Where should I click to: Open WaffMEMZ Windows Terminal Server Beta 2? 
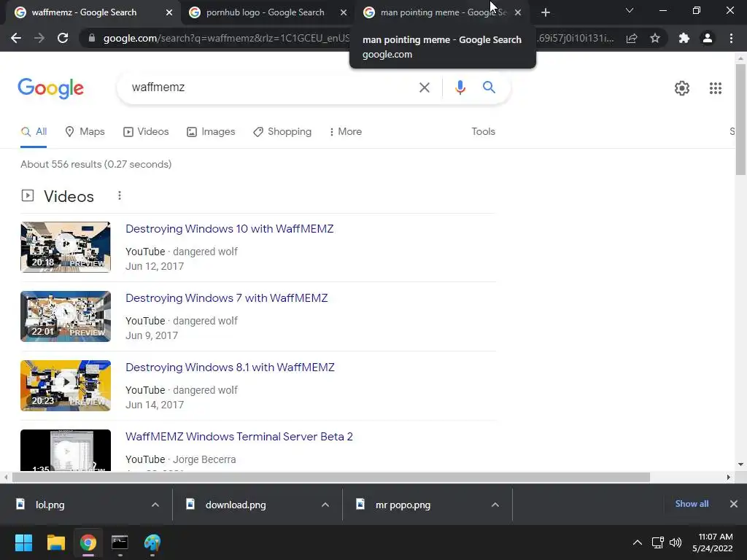coord(239,437)
